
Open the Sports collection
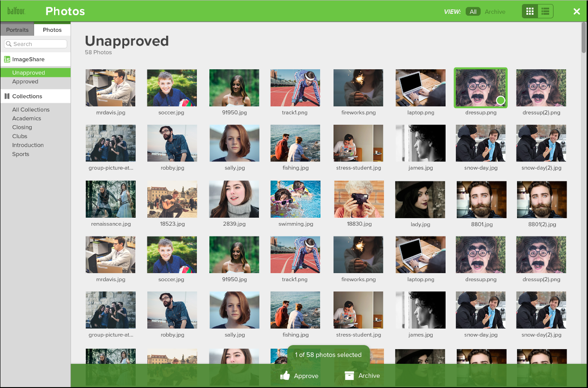pos(21,154)
